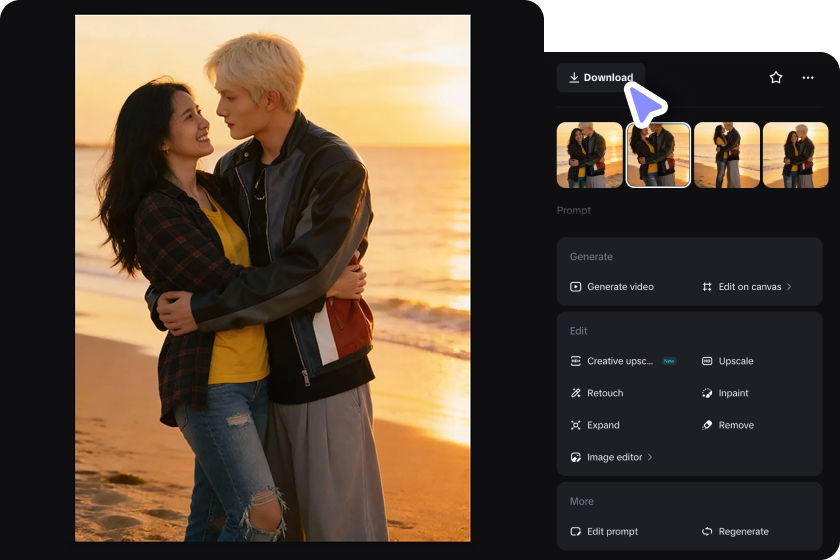Click the Generate video play icon
The image size is (840, 560).
575,287
